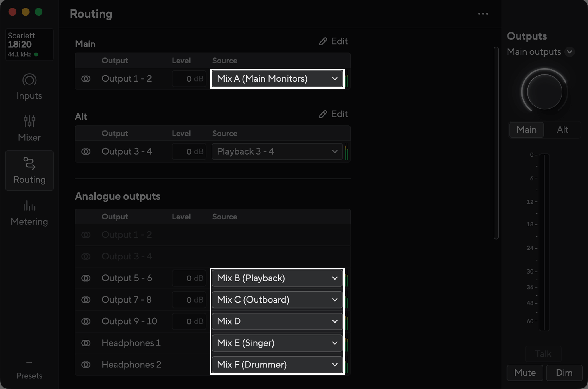This screenshot has width=588, height=389.
Task: Open Mix B (Playback) source dropdown
Action: click(x=277, y=278)
